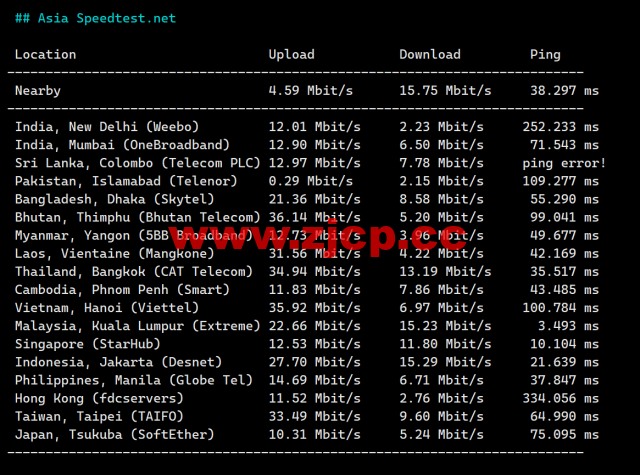Click Hong Kong download '2.76 Mbit/s'
This screenshot has width=640, height=475.
click(441, 398)
